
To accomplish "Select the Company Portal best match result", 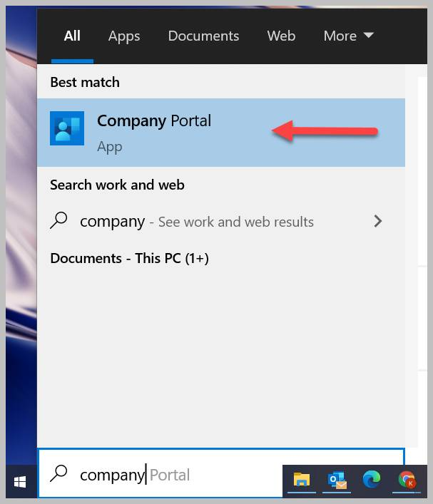I will [x=221, y=133].
